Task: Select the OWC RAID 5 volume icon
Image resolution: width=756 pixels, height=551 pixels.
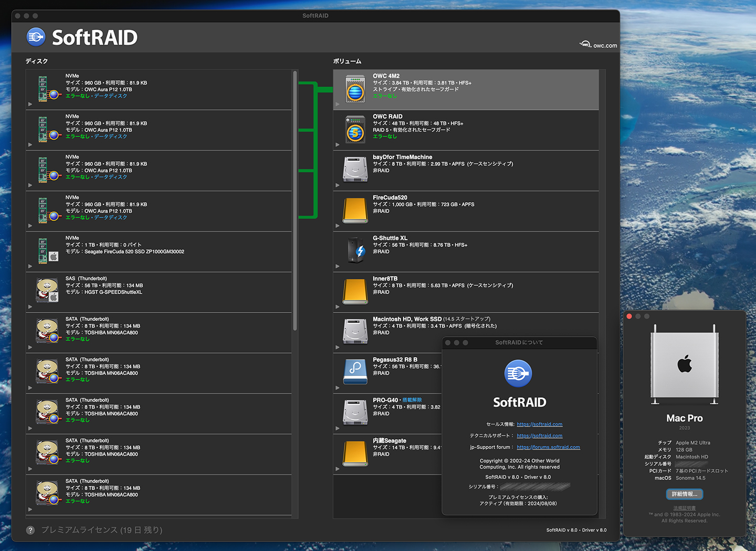Action: [x=355, y=129]
